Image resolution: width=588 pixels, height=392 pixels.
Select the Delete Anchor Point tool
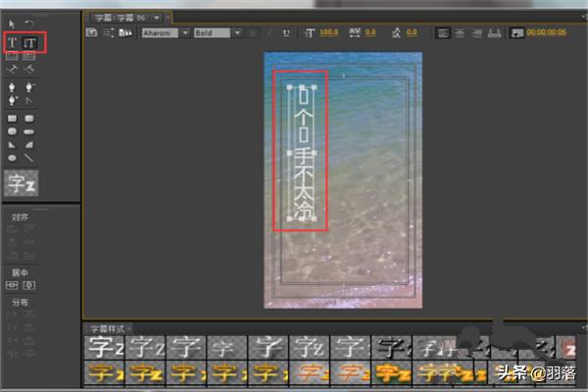(29, 87)
